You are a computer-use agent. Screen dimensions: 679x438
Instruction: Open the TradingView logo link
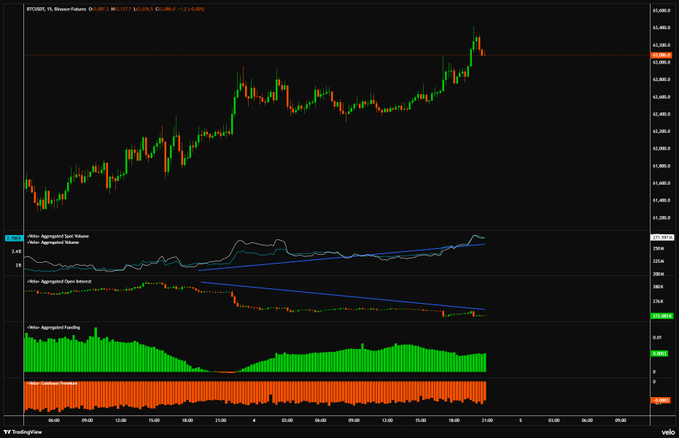click(23, 432)
